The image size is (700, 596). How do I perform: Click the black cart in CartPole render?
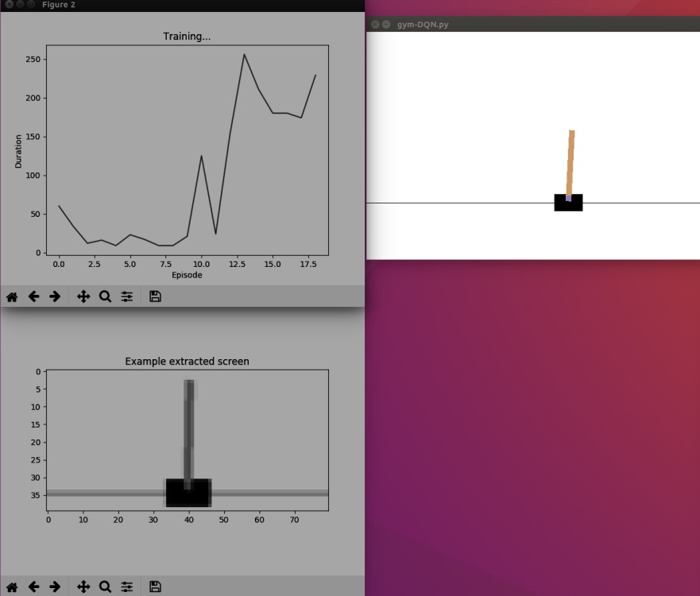(x=568, y=203)
